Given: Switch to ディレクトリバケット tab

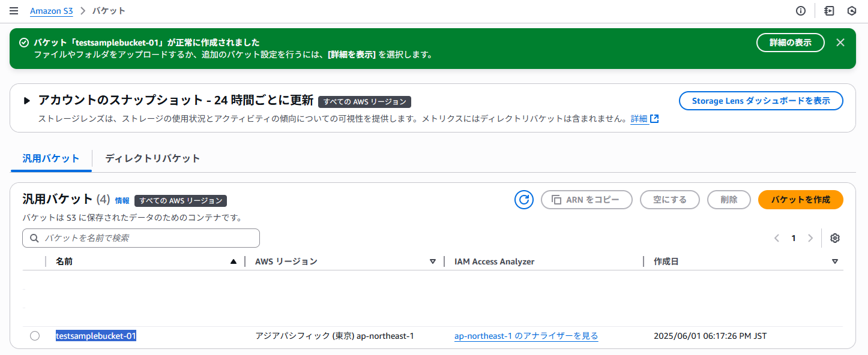Looking at the screenshot, I should pos(152,158).
